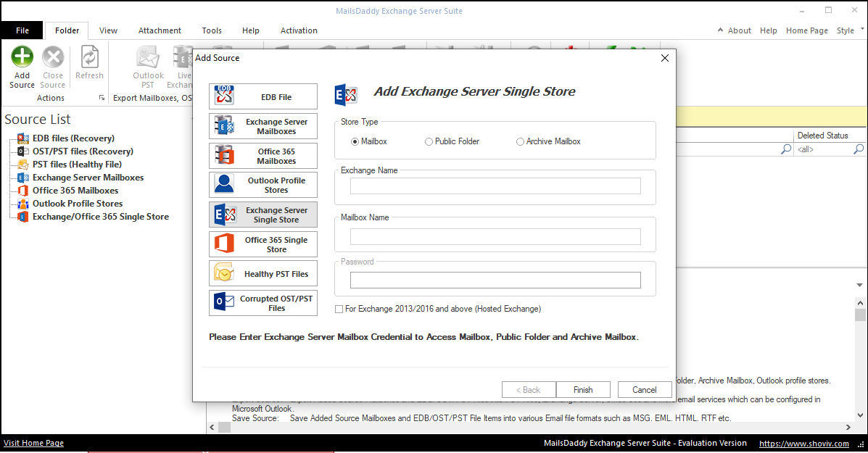Screen dimensions: 868x453
Task: Select the Archive Mailbox radio button
Action: pyautogui.click(x=520, y=142)
